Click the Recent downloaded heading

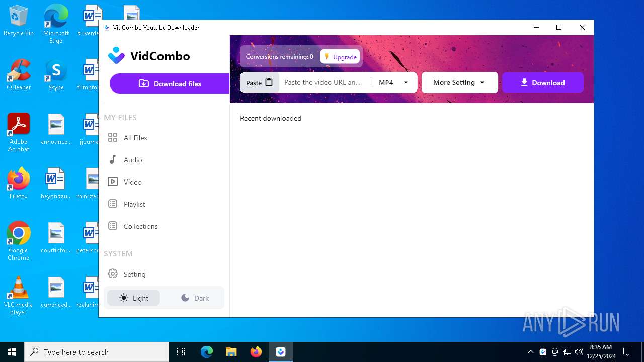pos(271,118)
